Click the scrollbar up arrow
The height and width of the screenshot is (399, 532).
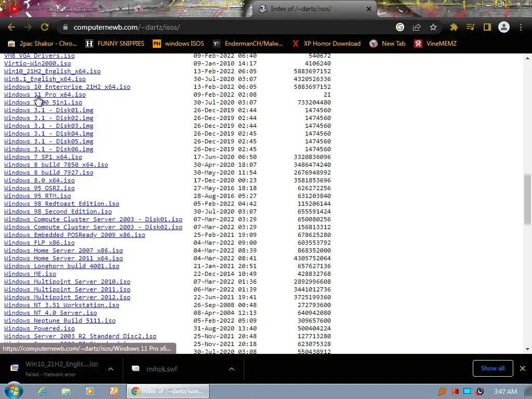528,58
